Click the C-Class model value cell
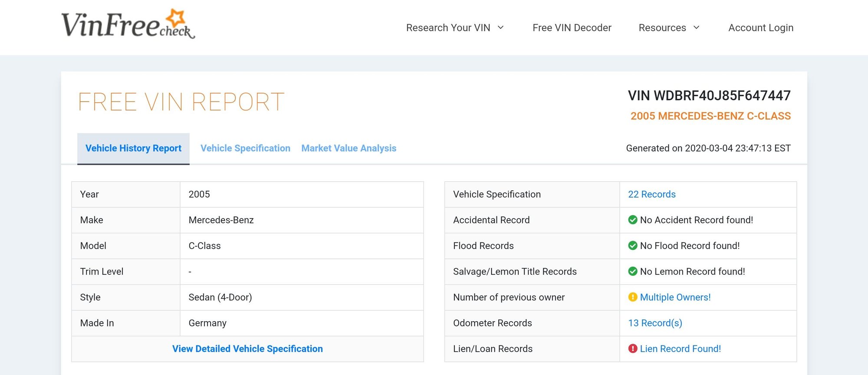 (x=302, y=246)
